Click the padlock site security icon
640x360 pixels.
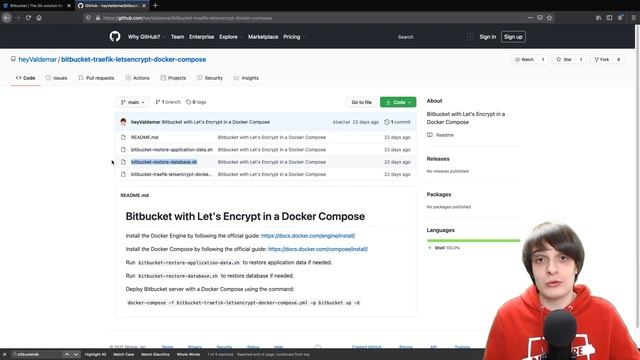98,18
